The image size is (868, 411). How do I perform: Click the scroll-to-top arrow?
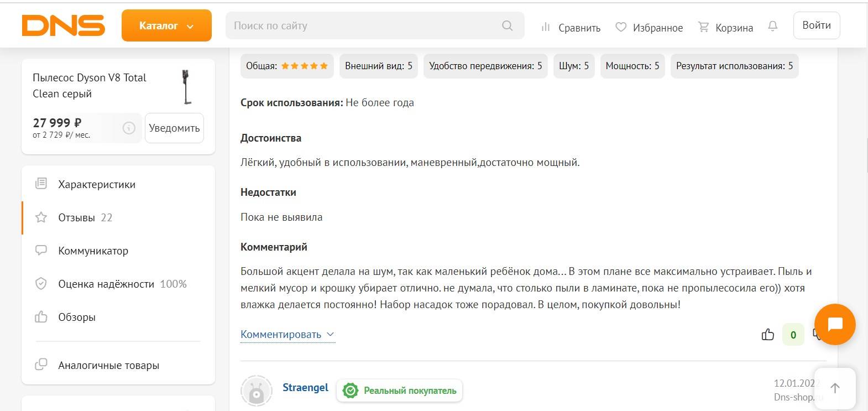point(835,388)
